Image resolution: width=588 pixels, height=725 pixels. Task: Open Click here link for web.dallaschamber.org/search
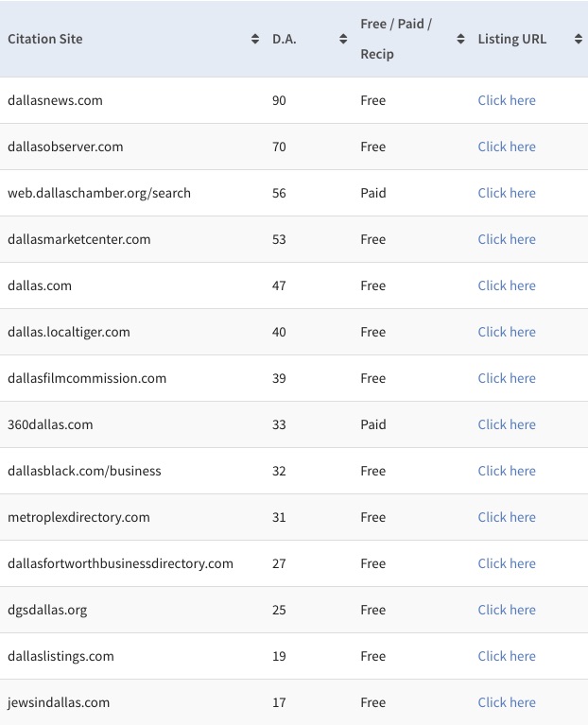click(x=507, y=193)
